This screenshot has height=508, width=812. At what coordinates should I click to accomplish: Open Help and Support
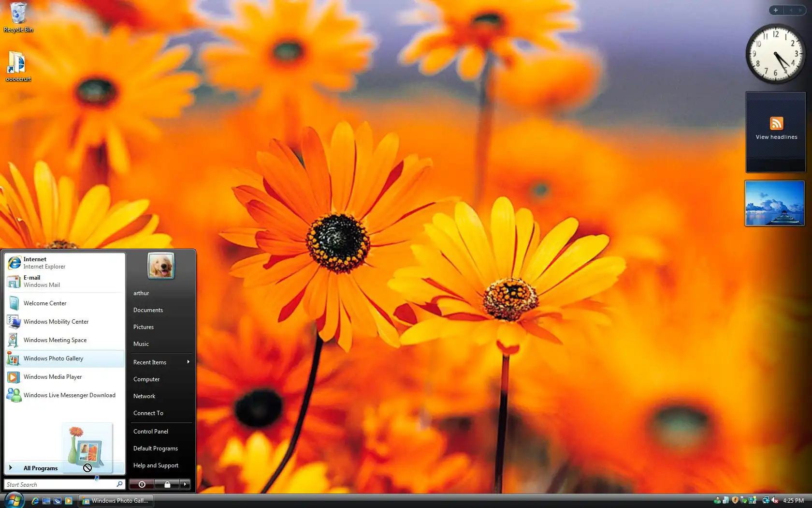coord(161,465)
